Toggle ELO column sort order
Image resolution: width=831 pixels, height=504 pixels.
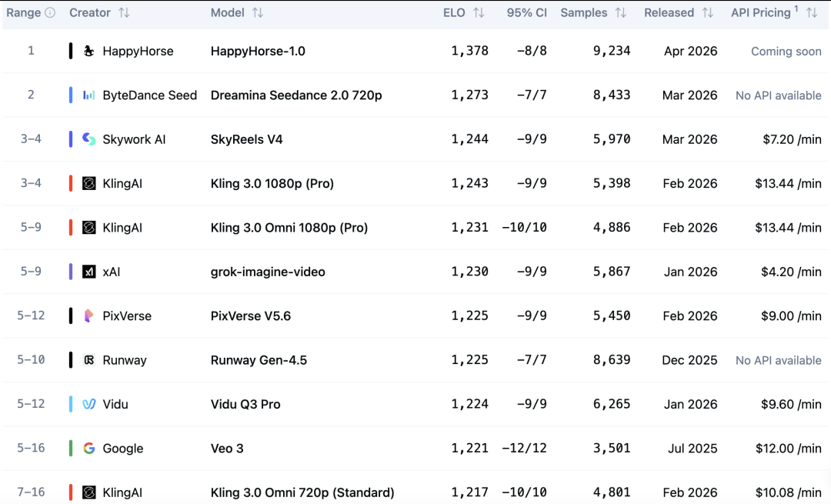(479, 12)
